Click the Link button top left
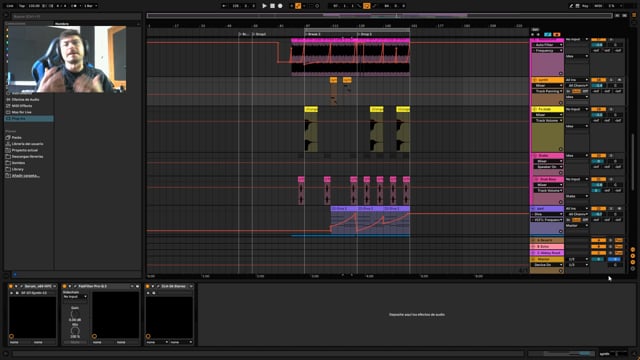Screen dimensions: 640x360 [x=10, y=6]
